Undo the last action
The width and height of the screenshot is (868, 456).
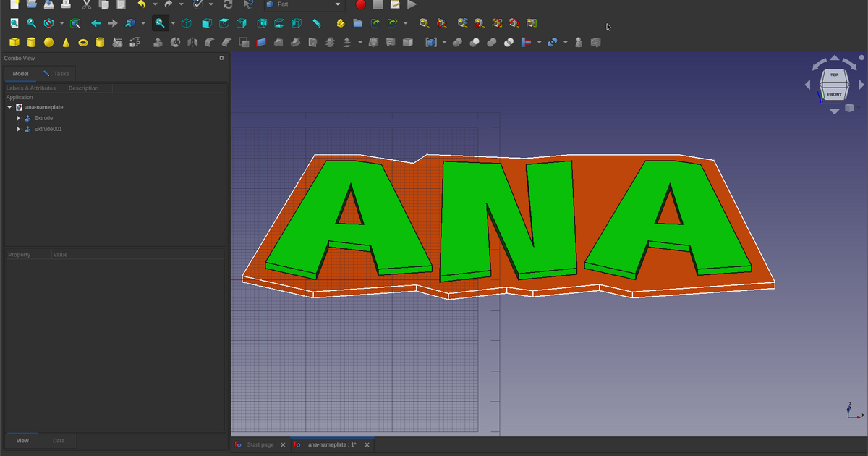pyautogui.click(x=140, y=5)
